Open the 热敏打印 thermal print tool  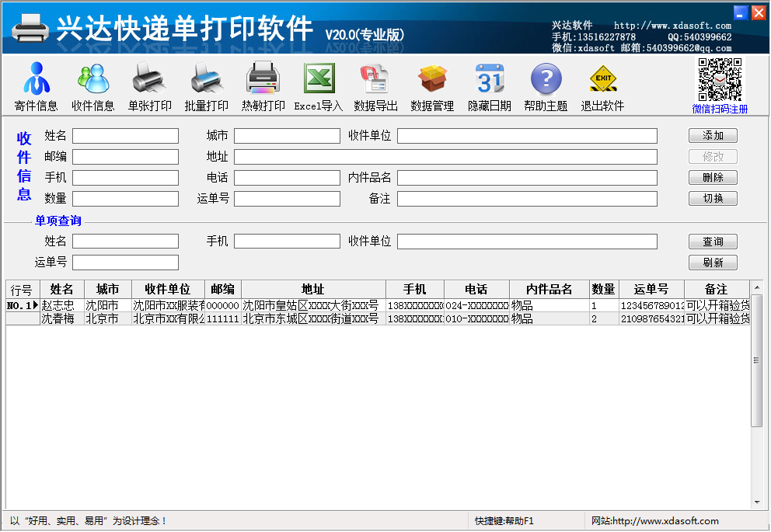point(263,85)
